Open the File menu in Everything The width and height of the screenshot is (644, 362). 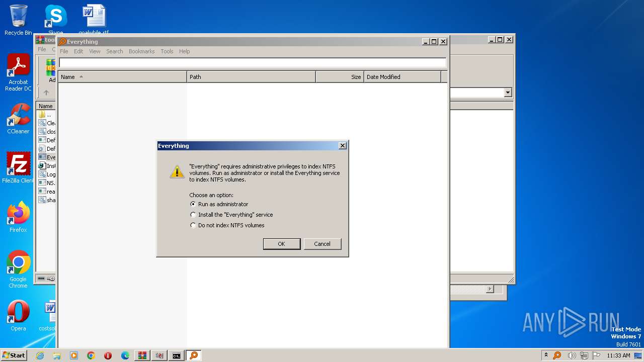[64, 51]
